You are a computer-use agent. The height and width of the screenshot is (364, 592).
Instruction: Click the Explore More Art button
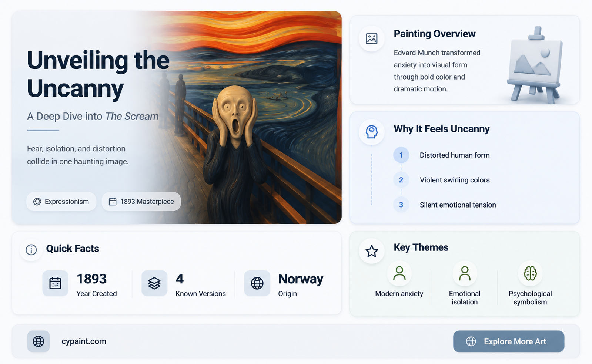tap(509, 341)
